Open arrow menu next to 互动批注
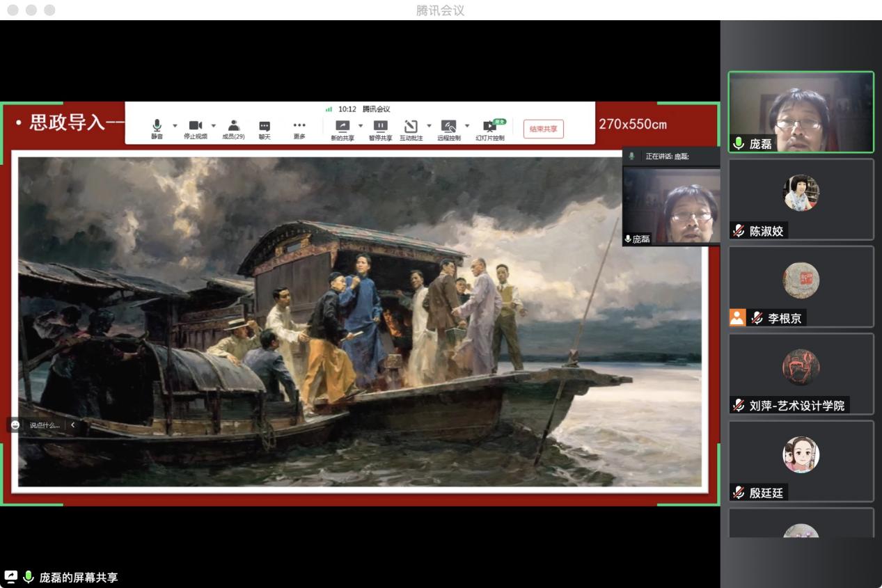The height and width of the screenshot is (588, 882). tap(429, 126)
